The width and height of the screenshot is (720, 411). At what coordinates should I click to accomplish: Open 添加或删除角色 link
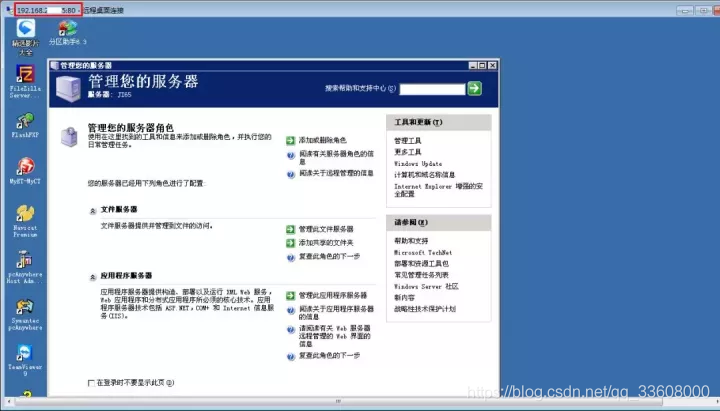(x=322, y=140)
